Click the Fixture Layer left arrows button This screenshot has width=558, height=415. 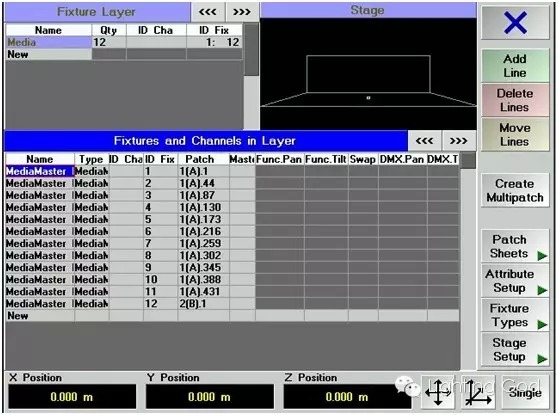click(x=208, y=12)
